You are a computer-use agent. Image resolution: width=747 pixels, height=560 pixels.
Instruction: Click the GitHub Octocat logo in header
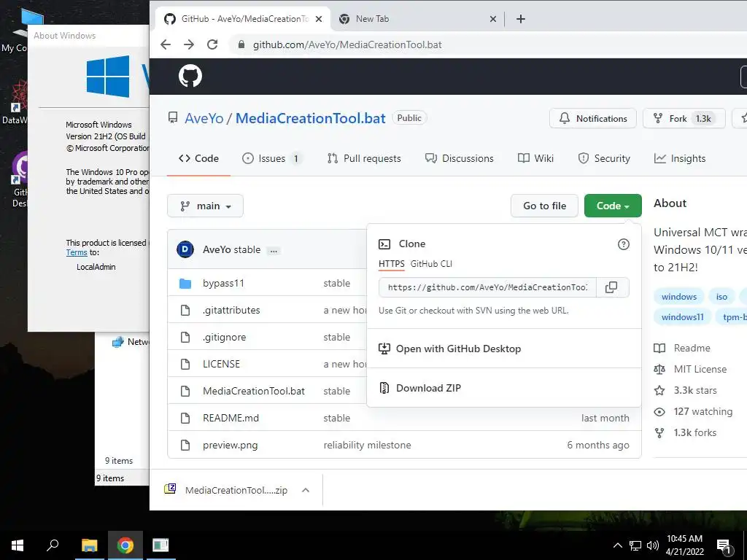coord(190,76)
